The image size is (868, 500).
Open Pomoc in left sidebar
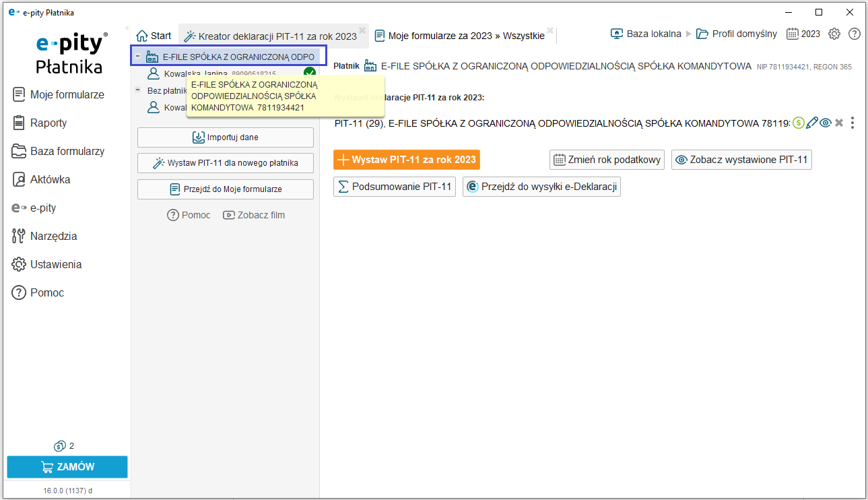coord(38,293)
